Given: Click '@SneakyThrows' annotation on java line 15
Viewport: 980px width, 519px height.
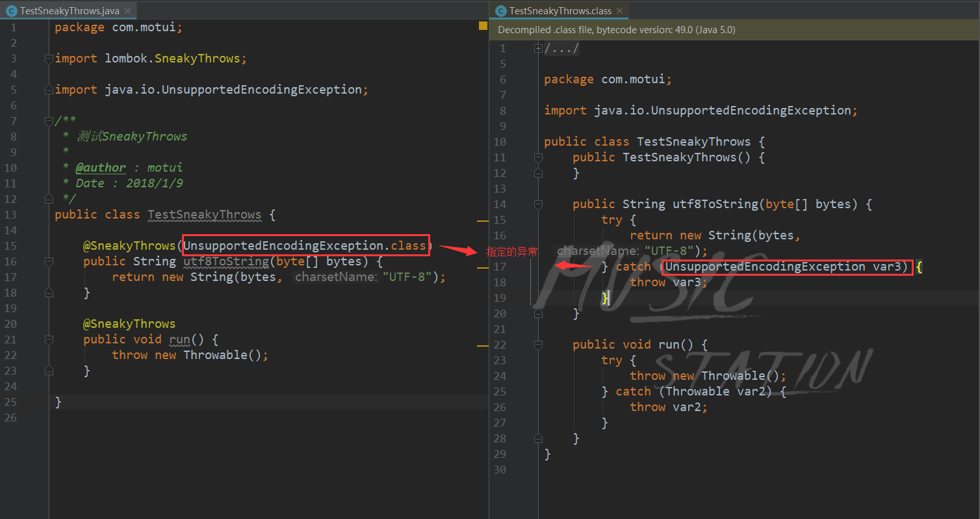Looking at the screenshot, I should (x=129, y=246).
